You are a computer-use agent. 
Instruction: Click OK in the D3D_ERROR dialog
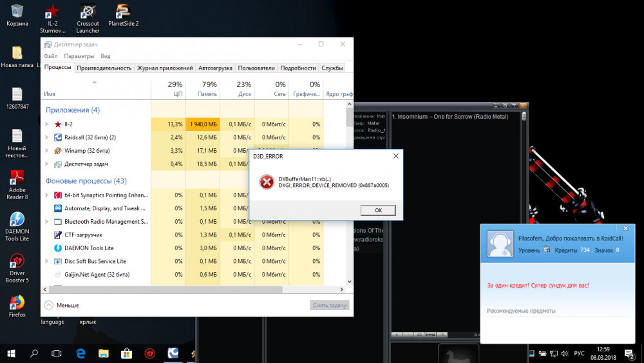(x=378, y=210)
